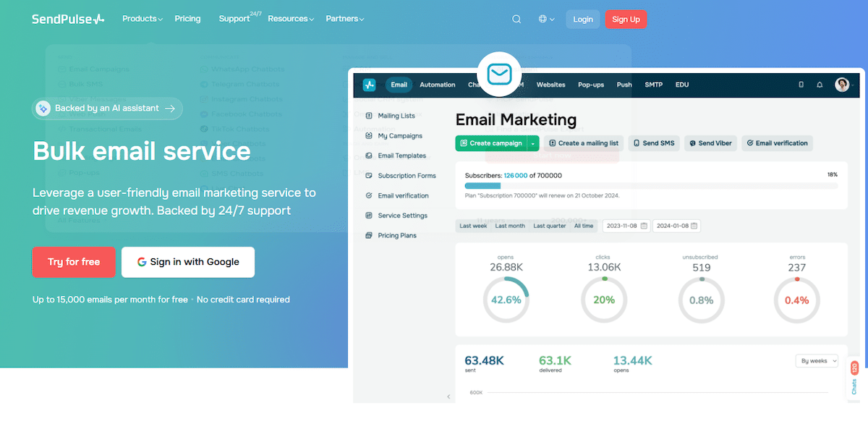
Task: Click the 126 000 subscribers count link
Action: (516, 175)
